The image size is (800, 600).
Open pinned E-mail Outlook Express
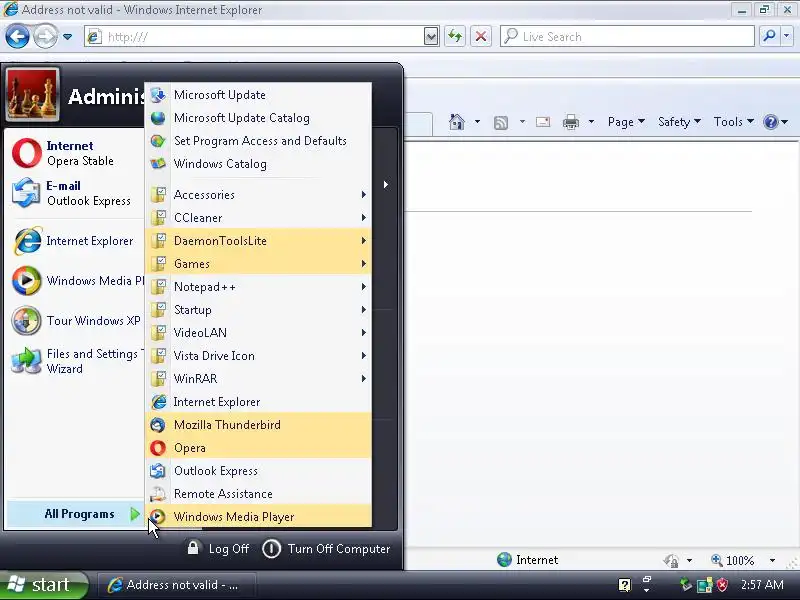(75, 193)
